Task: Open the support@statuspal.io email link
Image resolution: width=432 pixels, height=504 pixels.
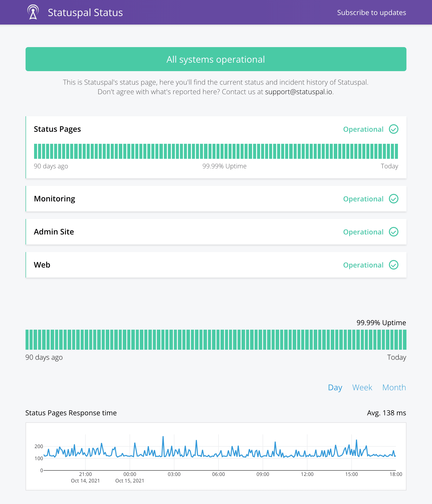Action: tap(298, 92)
